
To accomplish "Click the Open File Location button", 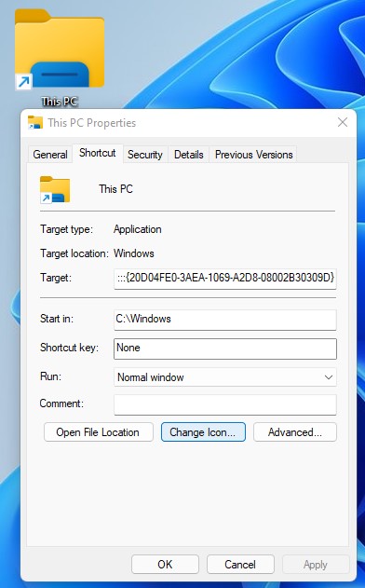I will (99, 432).
